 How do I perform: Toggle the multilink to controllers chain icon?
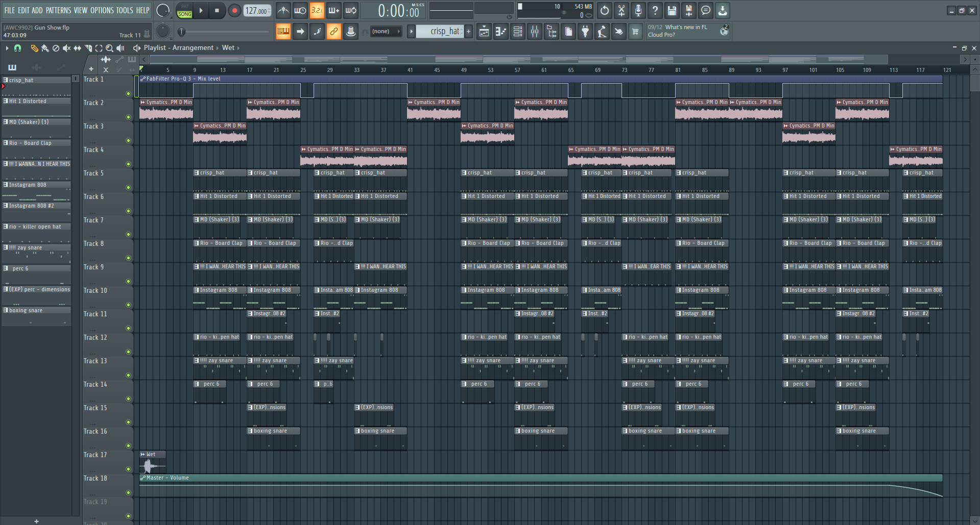point(334,32)
